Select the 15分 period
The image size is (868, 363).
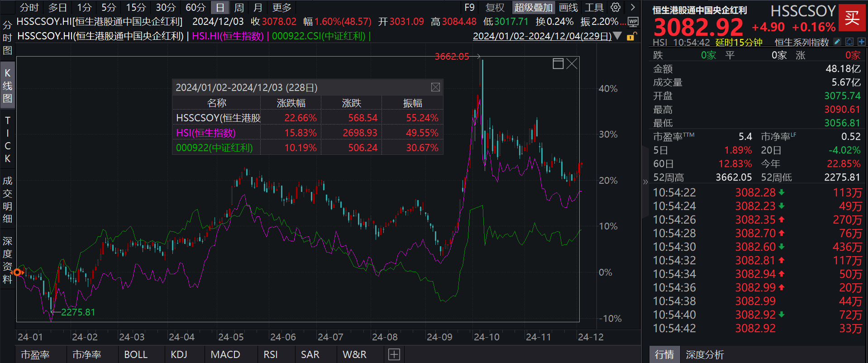(136, 7)
